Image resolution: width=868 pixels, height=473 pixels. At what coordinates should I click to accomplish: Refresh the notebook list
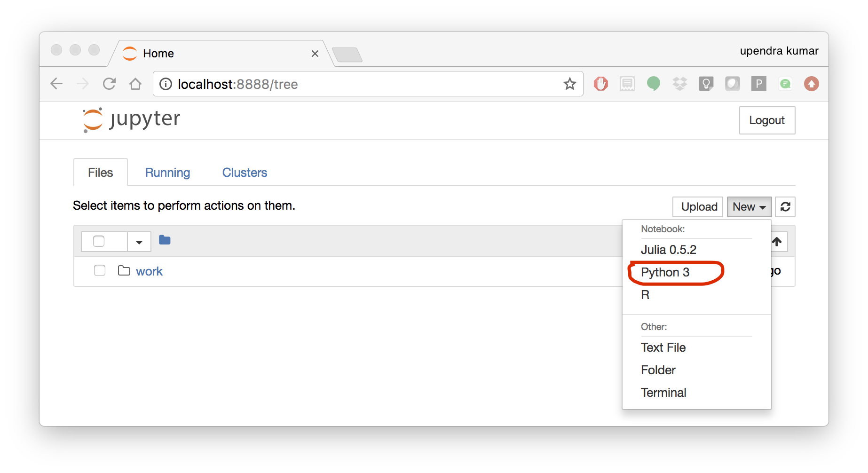785,207
